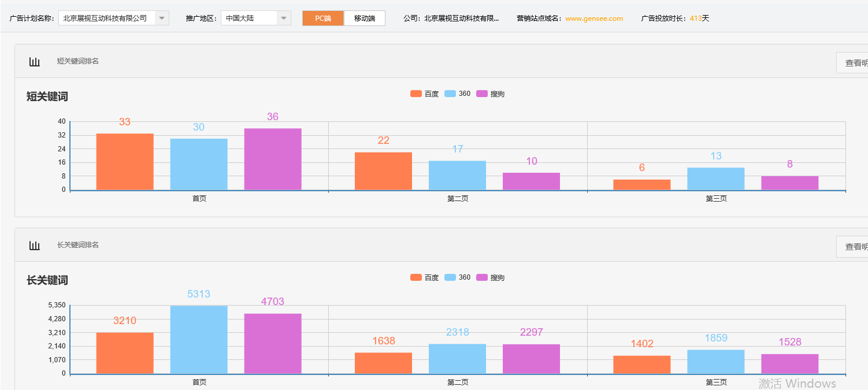Click the long keywords panel chart icon
The height and width of the screenshot is (390, 868).
(35, 244)
